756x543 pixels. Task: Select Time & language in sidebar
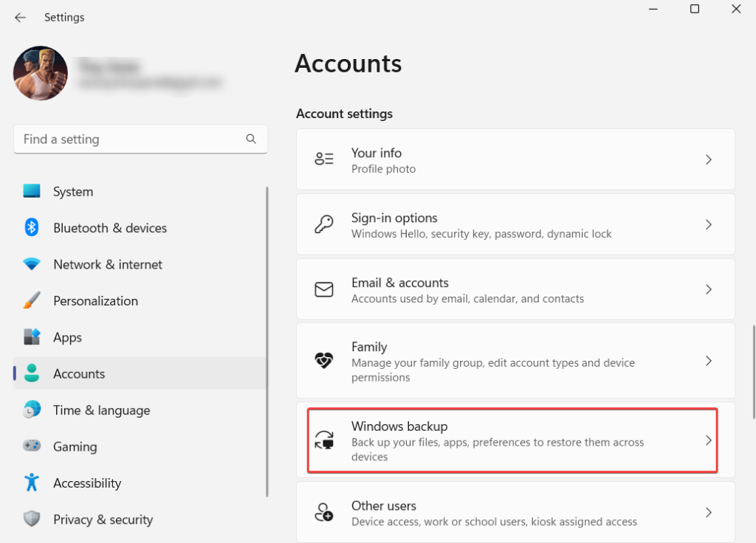coord(101,410)
